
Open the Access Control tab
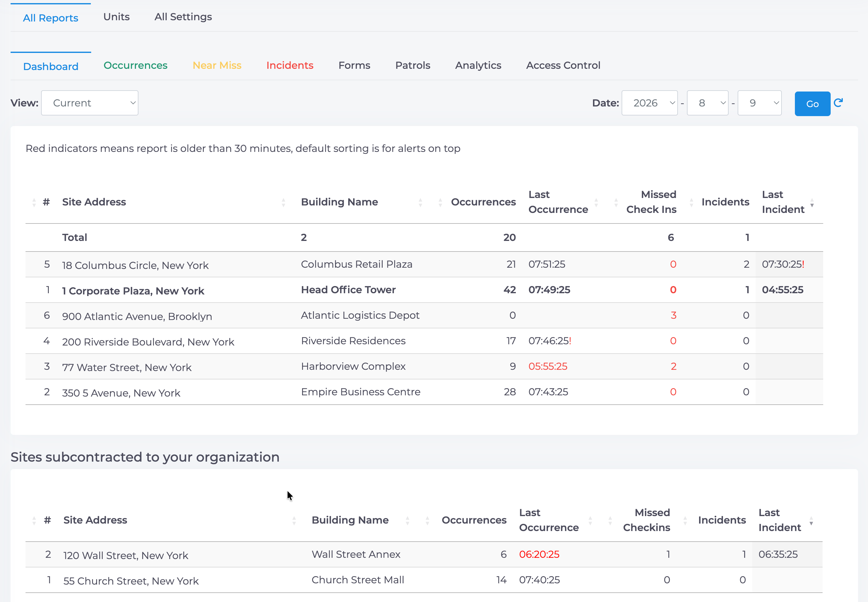563,65
